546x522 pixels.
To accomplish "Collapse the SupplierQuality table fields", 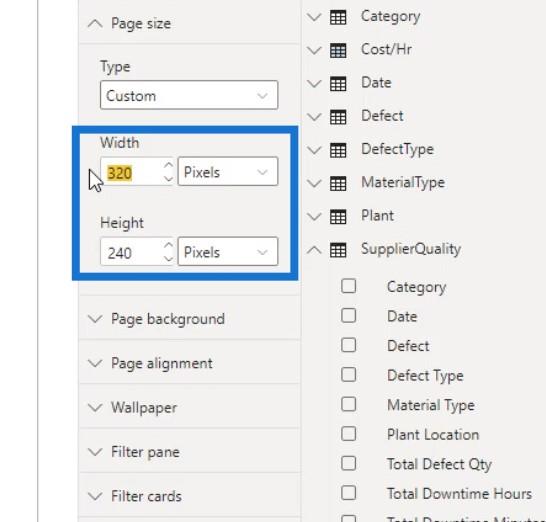I will (314, 250).
